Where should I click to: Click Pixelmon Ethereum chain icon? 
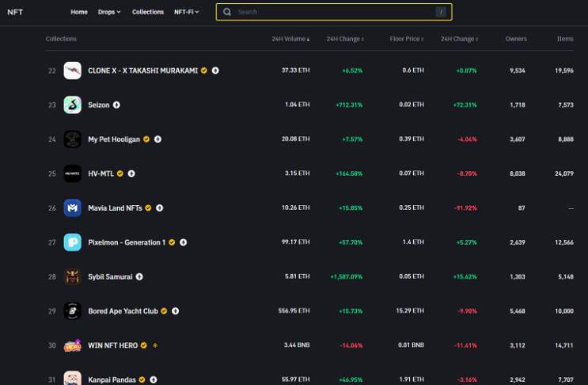pos(184,242)
